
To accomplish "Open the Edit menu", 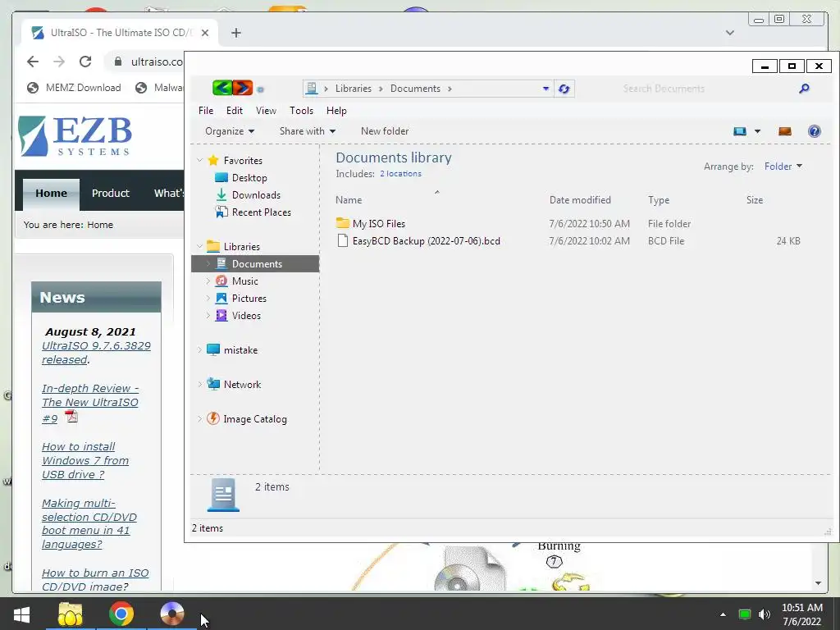I will [x=234, y=111].
